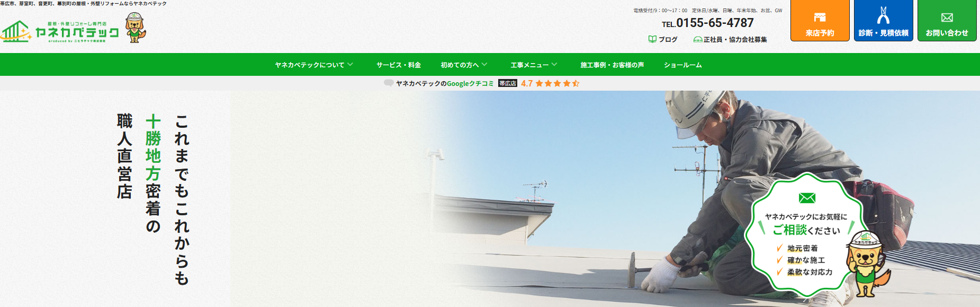Click the book icon next to ブログ
Screen dimensions: 980x307
tap(652, 39)
